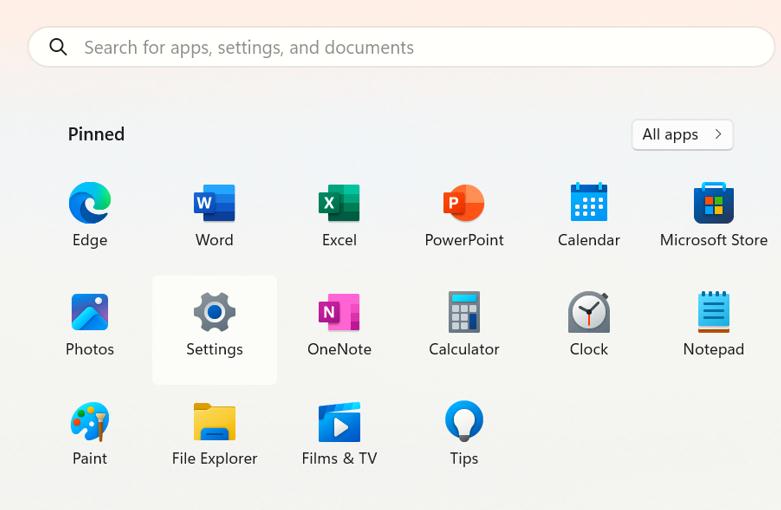The image size is (781, 510).
Task: Open the Tips lightbulb app
Action: click(x=464, y=422)
